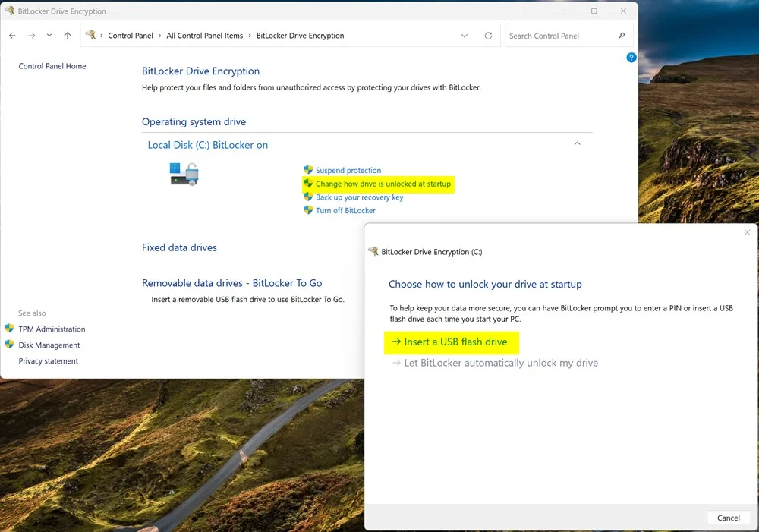This screenshot has height=532, width=759.
Task: Open the blue Help question mark
Action: click(x=631, y=58)
